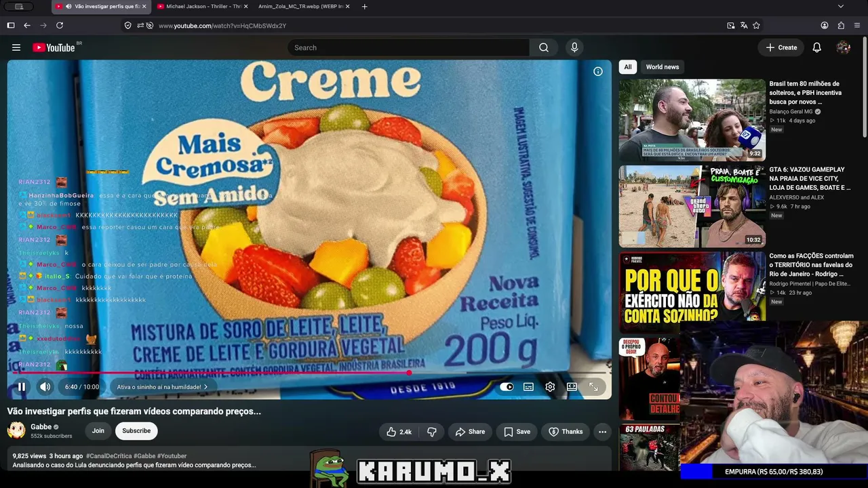Open the YouTube guide hamburger menu

coord(16,47)
